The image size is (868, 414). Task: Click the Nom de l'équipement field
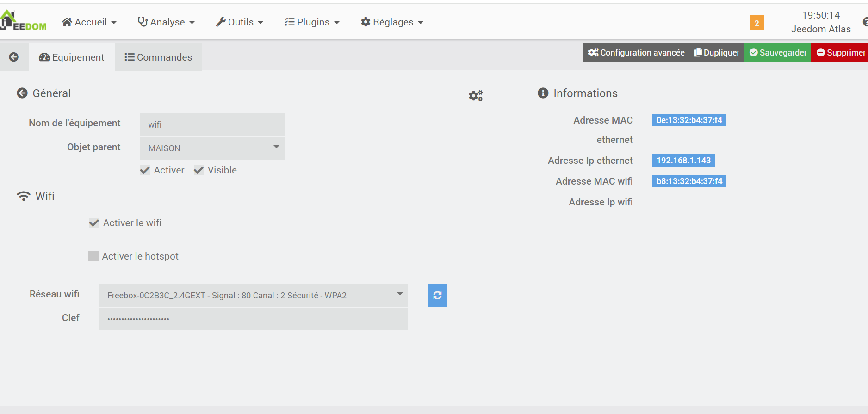click(212, 124)
